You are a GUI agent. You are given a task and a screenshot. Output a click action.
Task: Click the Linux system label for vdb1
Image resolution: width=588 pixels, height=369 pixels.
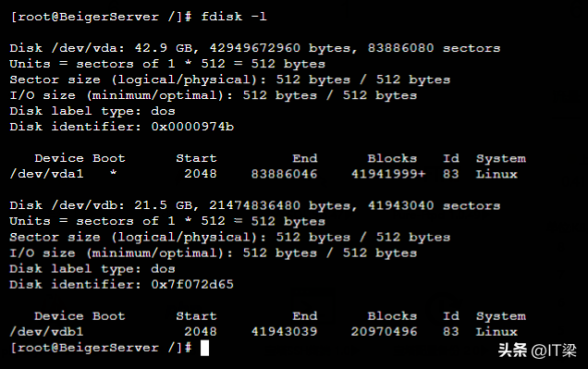tap(496, 331)
